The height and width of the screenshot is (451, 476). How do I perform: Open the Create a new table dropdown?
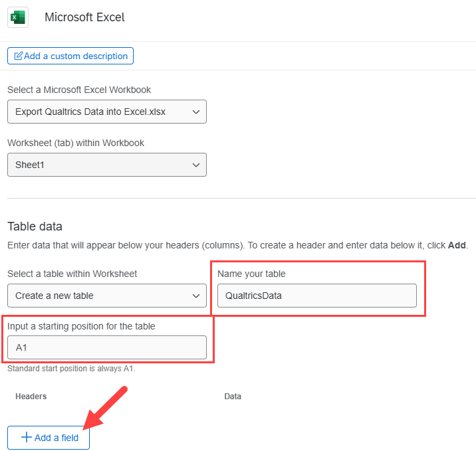click(x=107, y=296)
